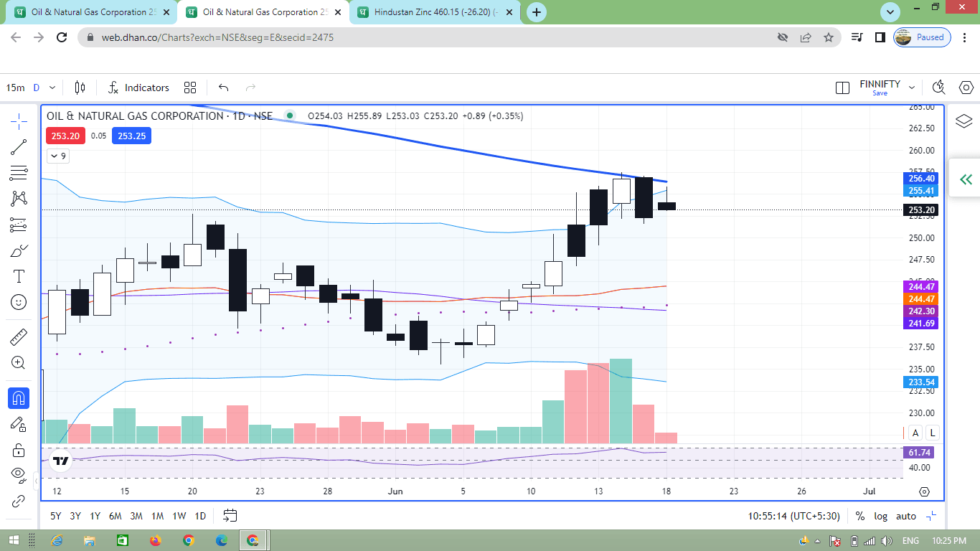Open a new browser tab
This screenshot has width=980, height=551.
click(x=537, y=12)
